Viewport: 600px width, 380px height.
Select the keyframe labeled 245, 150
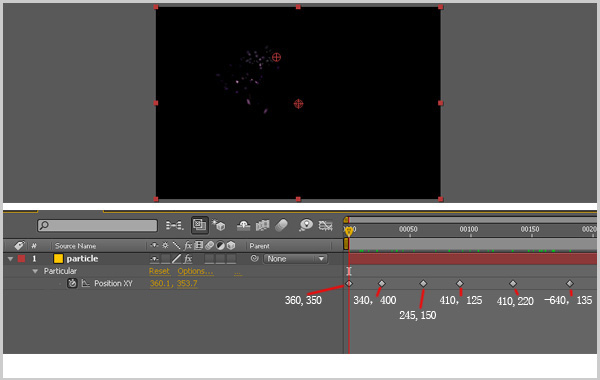pos(423,284)
